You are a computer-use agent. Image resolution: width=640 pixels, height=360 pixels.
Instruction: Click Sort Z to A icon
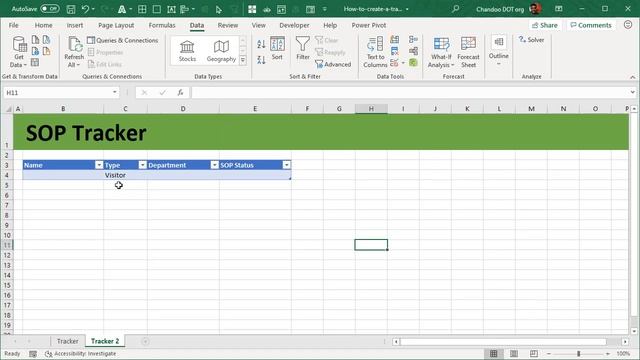pyautogui.click(x=261, y=60)
